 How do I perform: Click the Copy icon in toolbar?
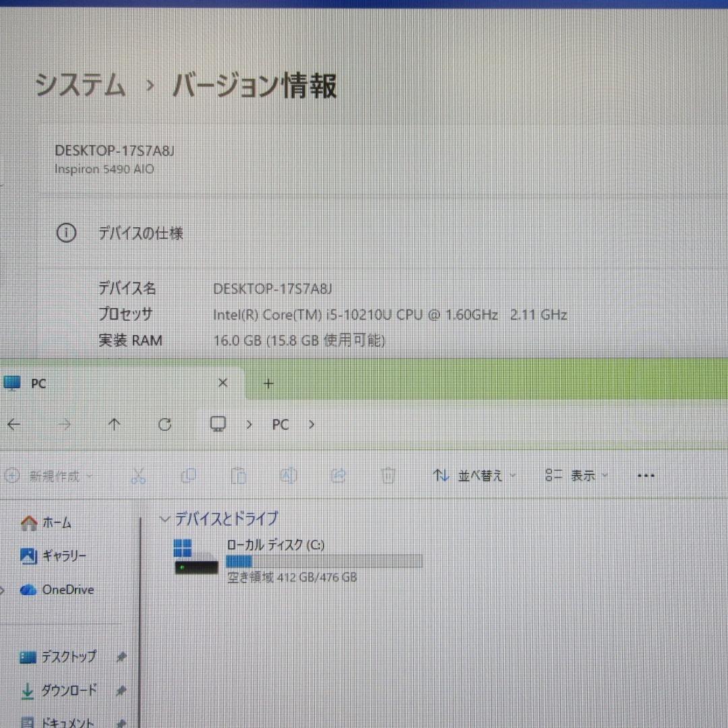[189, 475]
